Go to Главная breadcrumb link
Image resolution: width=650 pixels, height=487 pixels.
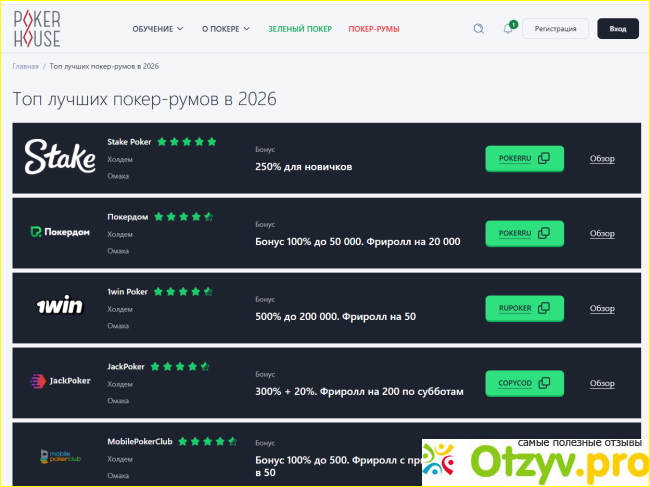click(x=25, y=66)
